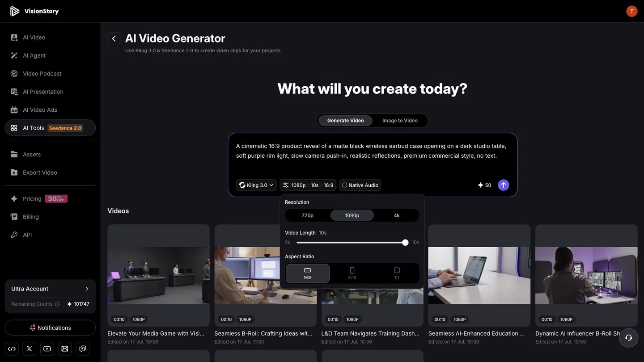Click the Seamless B-Roll: Crafting Ideas title
Screen dimensions: 644x362
click(x=263, y=333)
